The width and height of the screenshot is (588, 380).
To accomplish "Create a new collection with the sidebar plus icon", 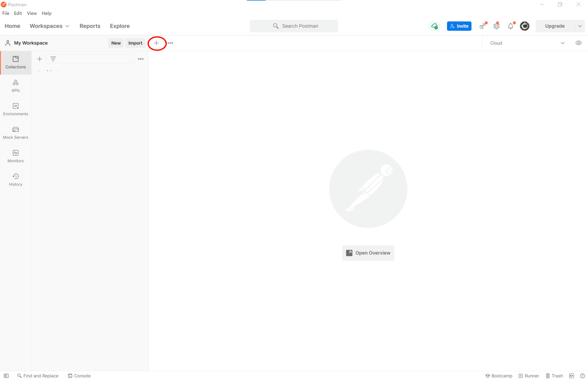I will tap(40, 59).
